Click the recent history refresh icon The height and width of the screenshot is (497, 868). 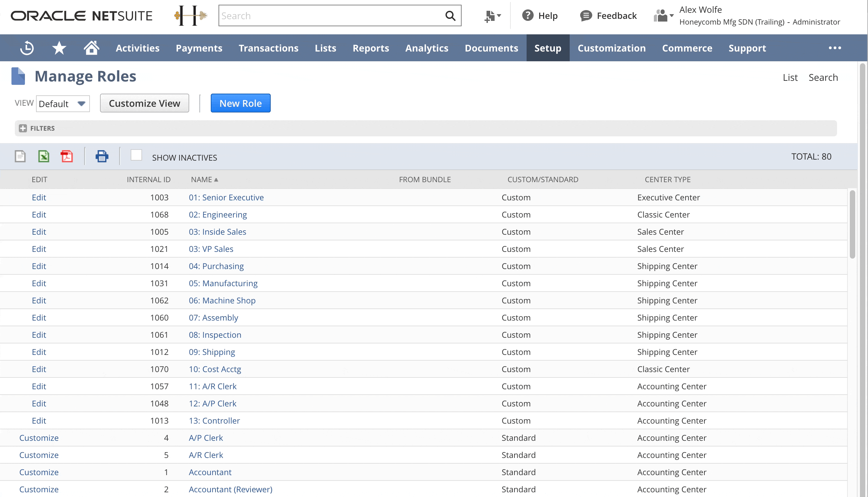pyautogui.click(x=27, y=48)
